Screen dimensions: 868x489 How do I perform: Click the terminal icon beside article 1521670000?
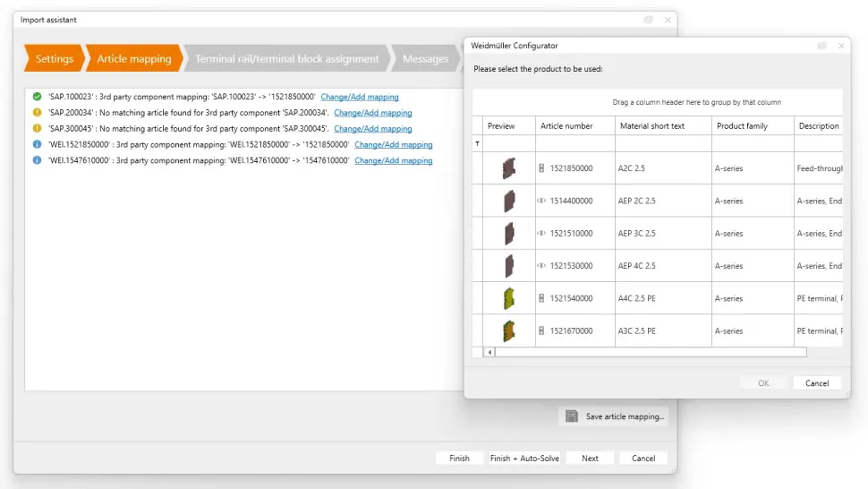[x=541, y=330]
